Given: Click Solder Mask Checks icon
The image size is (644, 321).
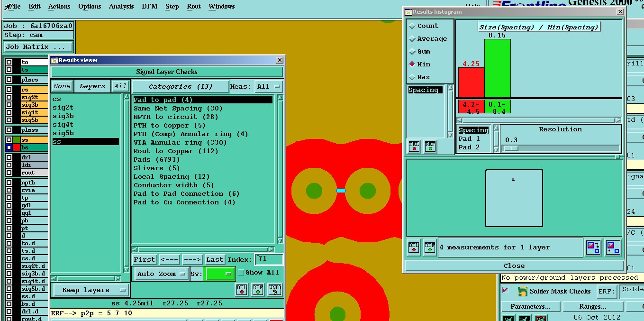Looking at the screenshot, I should (x=522, y=292).
